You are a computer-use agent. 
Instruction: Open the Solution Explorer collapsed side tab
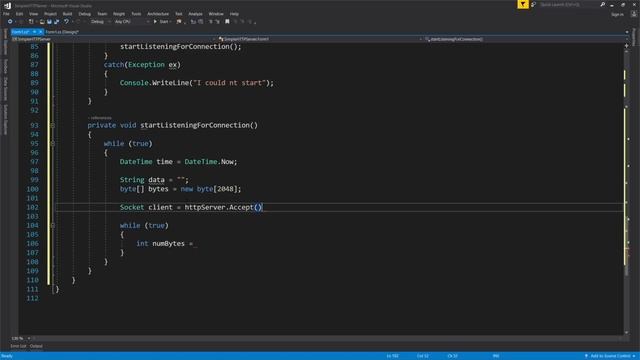click(5, 120)
